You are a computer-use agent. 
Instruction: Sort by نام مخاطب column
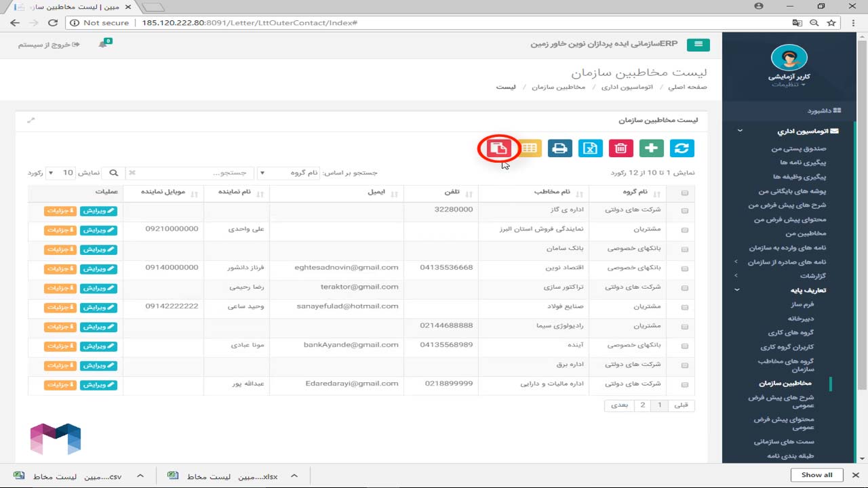click(x=534, y=192)
